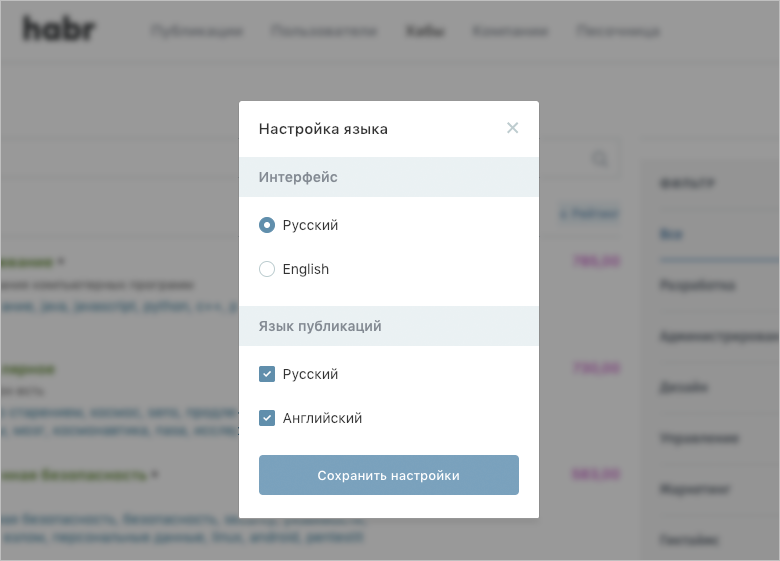The width and height of the screenshot is (780, 561).
Task: Open the Песочница navigation item
Action: pyautogui.click(x=618, y=31)
